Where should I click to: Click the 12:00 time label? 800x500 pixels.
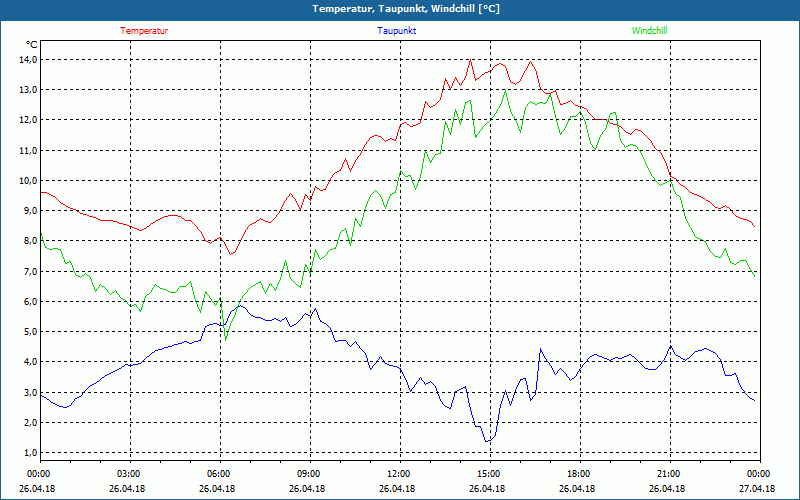(x=399, y=474)
